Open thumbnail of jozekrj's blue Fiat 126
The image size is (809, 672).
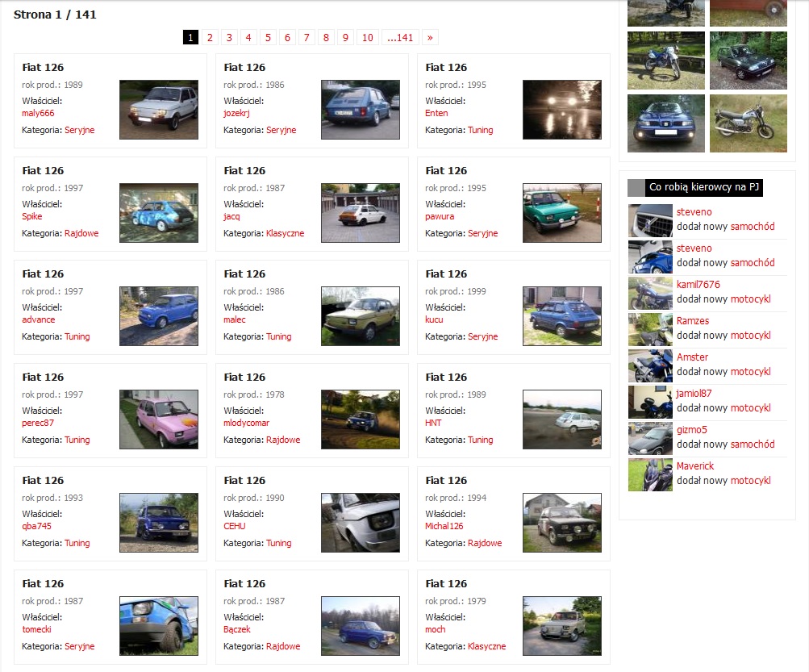361,110
